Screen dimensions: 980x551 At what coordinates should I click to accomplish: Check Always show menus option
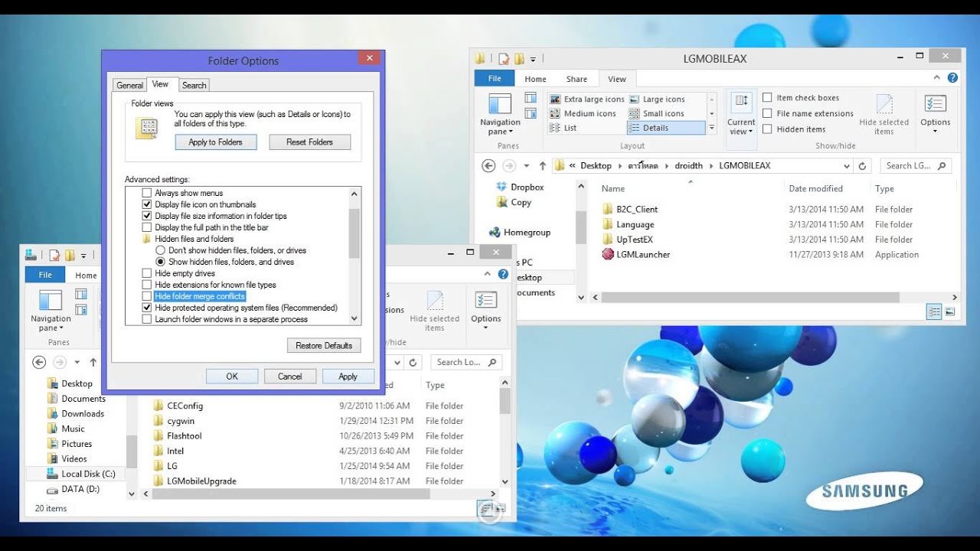point(147,193)
